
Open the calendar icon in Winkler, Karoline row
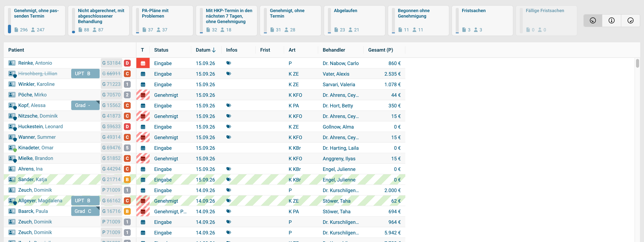pos(143,84)
